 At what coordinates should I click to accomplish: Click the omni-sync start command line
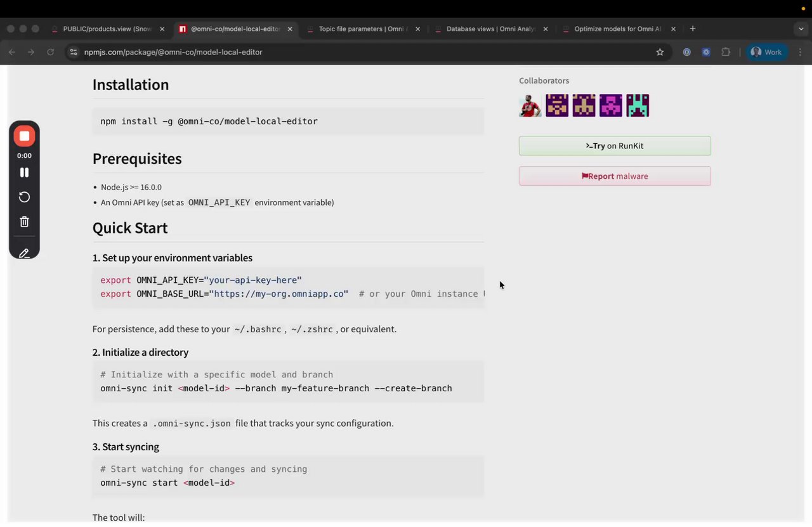(167, 483)
